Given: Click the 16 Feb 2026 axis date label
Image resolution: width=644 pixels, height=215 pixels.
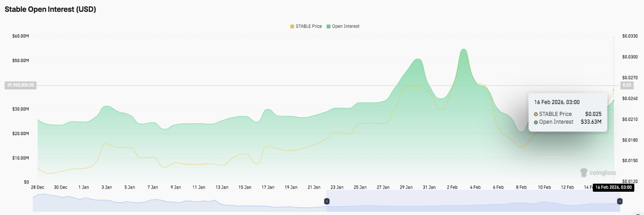Looking at the screenshot, I should click(x=613, y=188).
